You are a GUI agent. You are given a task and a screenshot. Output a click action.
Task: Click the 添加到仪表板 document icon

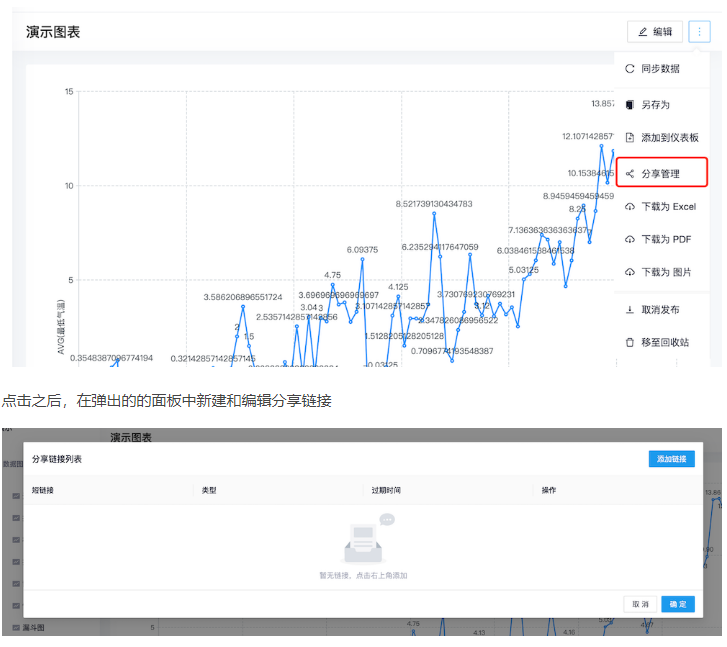pyautogui.click(x=630, y=138)
